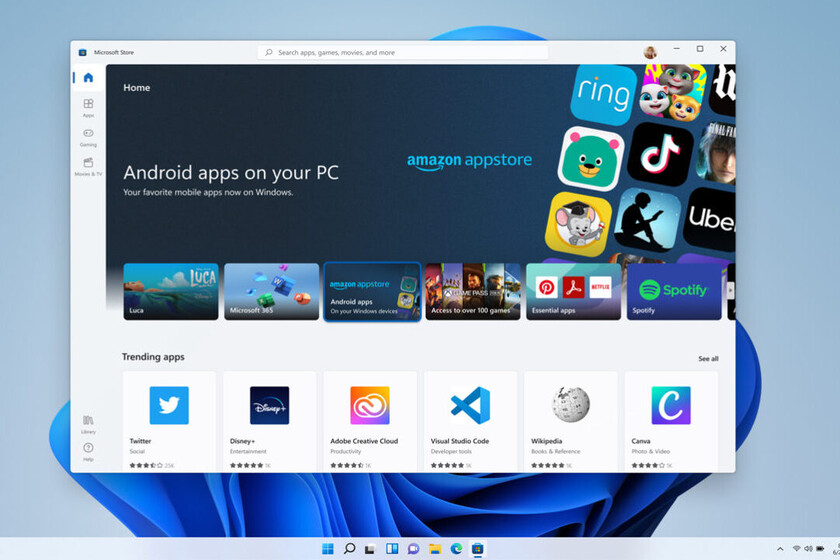Click the green bear app icon
Viewport: 840px width, 560px height.
(590, 159)
